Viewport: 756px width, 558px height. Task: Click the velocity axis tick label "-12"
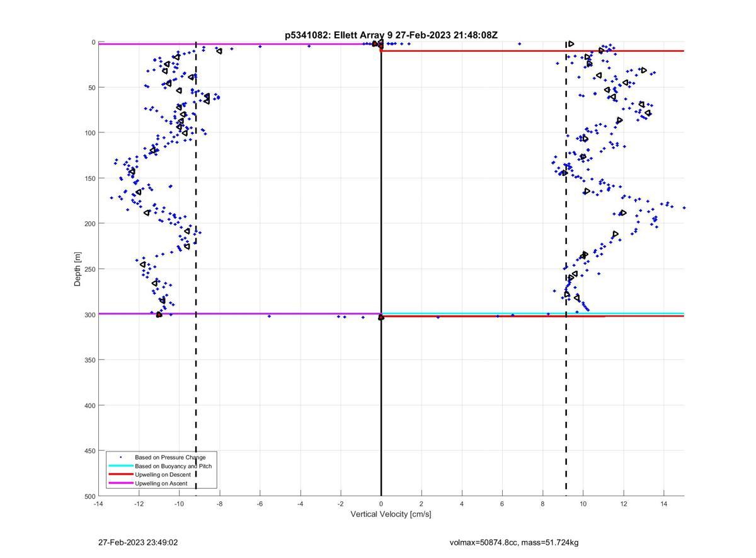tap(139, 504)
